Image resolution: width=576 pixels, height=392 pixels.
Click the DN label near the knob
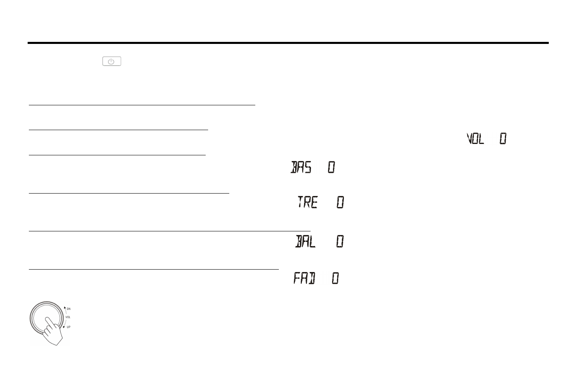[x=68, y=309]
